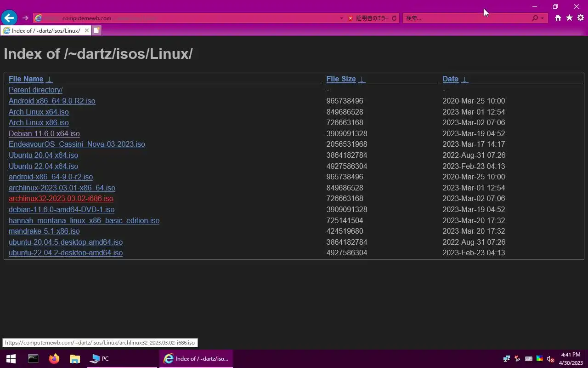Viewport: 588px width, 368px height.
Task: Launch Firefox from the taskbar
Action: pos(54,359)
